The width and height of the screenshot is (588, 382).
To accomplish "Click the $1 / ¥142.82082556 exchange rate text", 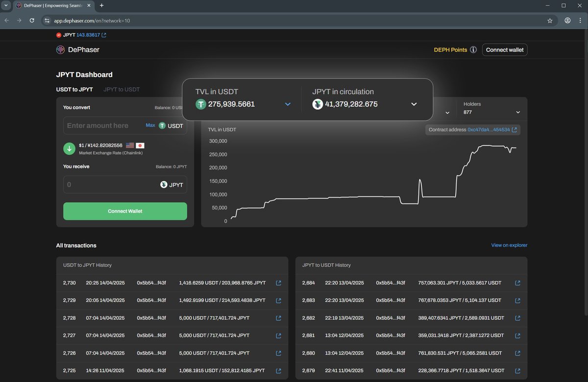I will click(x=100, y=145).
